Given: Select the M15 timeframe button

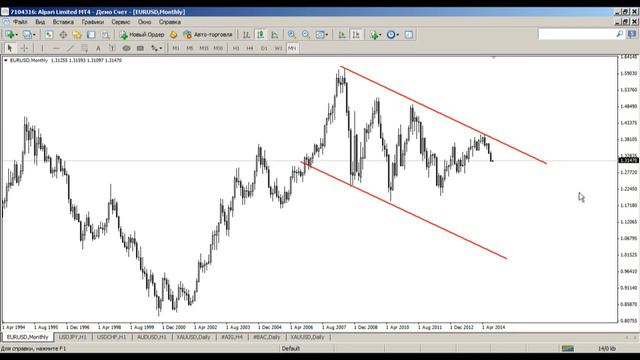Looking at the screenshot, I should [204, 48].
